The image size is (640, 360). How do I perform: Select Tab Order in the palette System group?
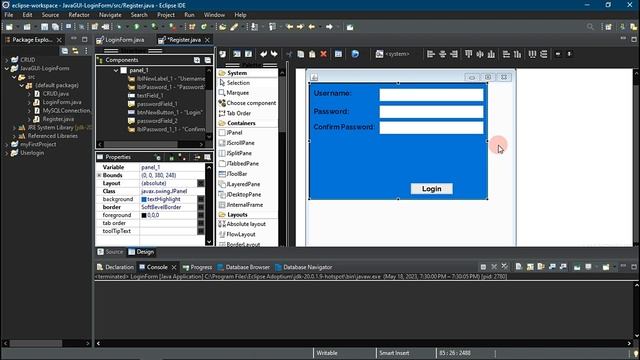tap(235, 113)
